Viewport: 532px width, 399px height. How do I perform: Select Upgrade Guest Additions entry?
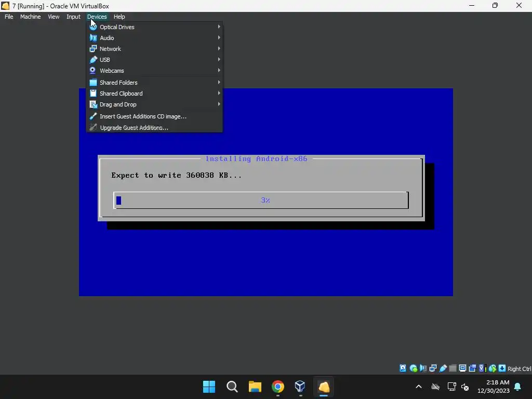pyautogui.click(x=155, y=128)
